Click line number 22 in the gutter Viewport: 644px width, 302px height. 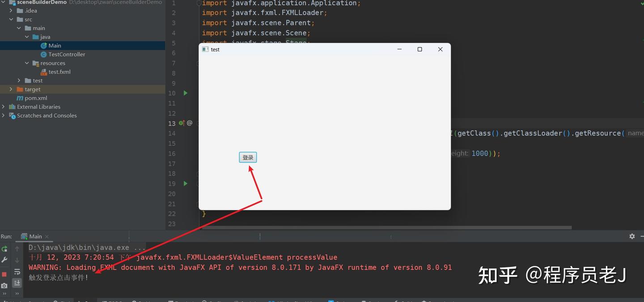(172, 214)
